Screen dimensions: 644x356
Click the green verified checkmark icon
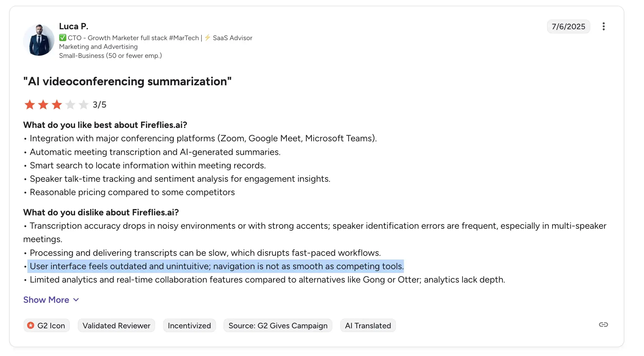(x=63, y=38)
